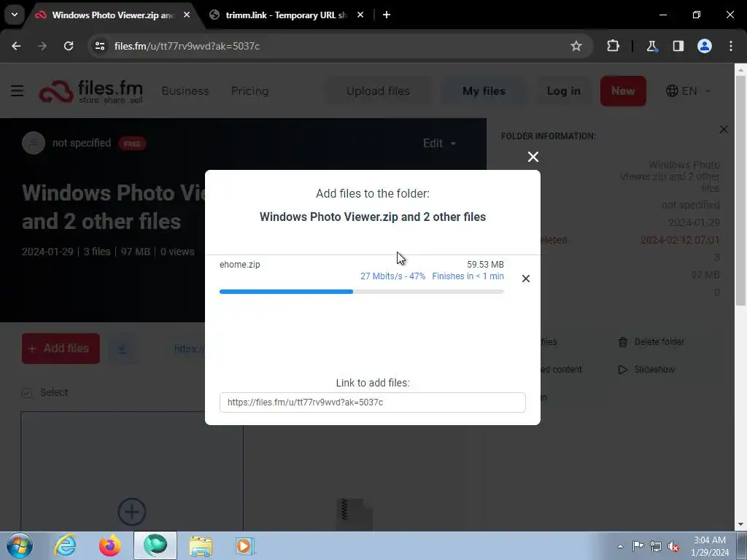This screenshot has height=560, width=747.
Task: Start the Slideshow
Action: (x=646, y=370)
